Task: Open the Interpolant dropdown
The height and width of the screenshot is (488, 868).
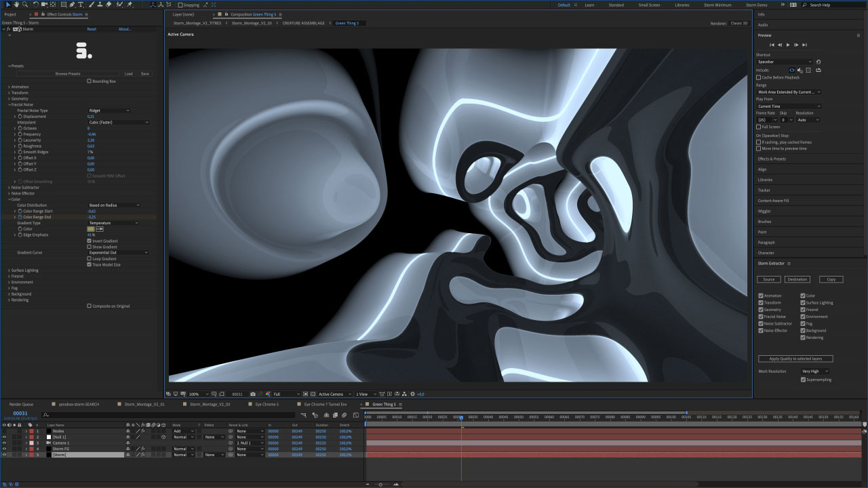Action: [x=119, y=122]
